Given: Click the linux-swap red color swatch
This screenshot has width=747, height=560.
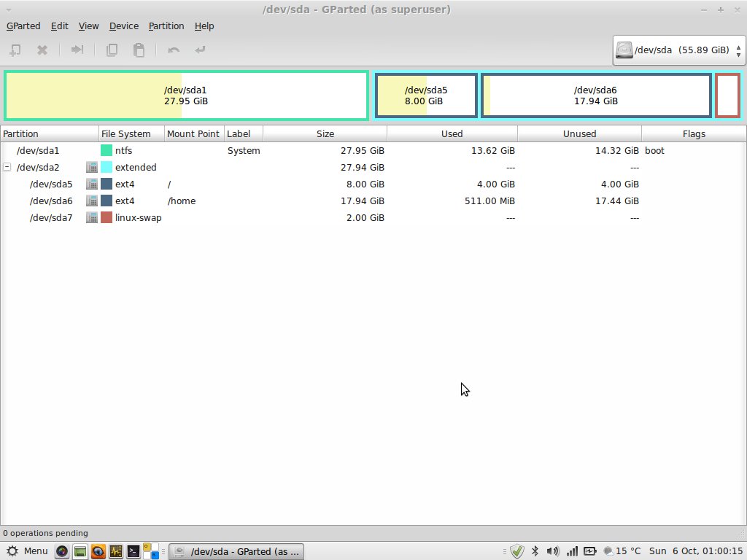Looking at the screenshot, I should point(107,217).
